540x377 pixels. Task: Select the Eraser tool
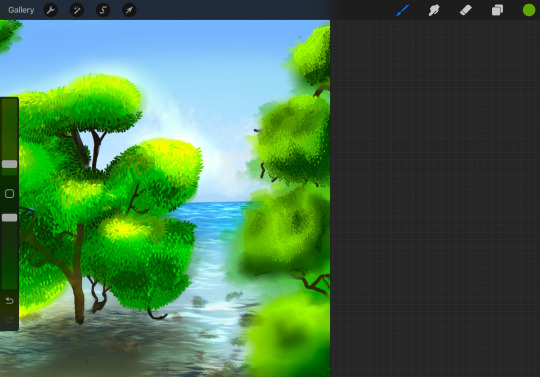(x=466, y=10)
